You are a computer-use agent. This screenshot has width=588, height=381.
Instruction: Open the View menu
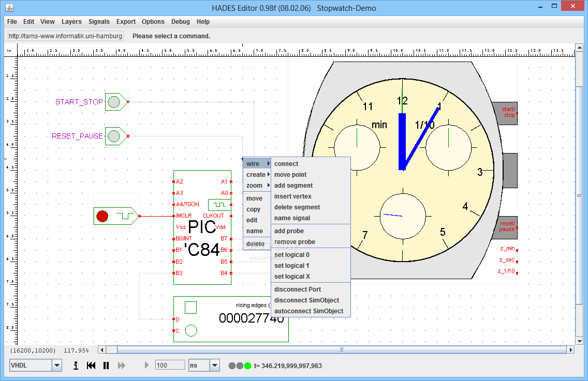coord(48,22)
